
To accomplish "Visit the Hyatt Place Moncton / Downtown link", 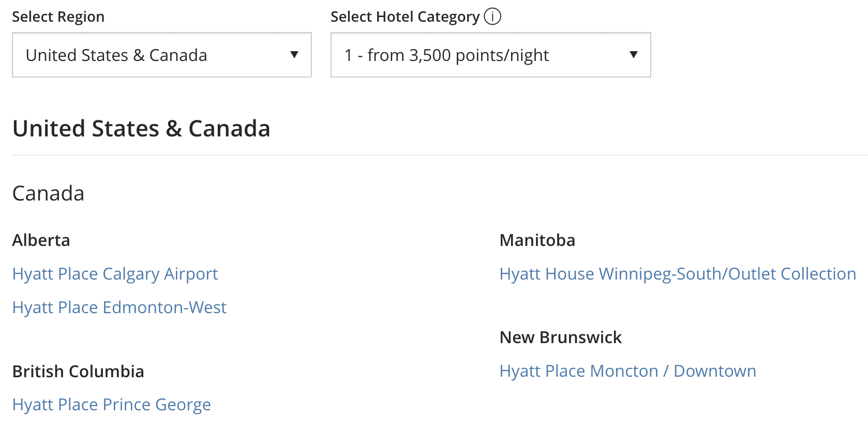I will 627,371.
